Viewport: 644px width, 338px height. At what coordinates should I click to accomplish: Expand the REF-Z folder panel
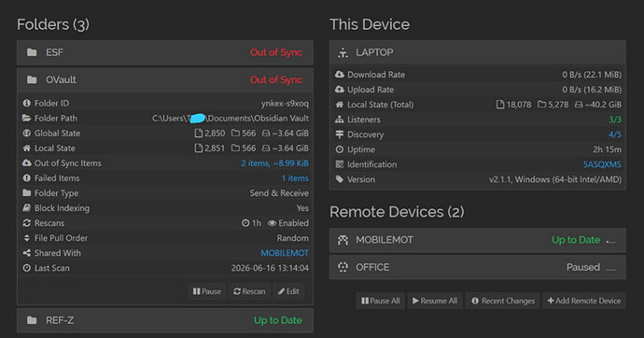(165, 320)
